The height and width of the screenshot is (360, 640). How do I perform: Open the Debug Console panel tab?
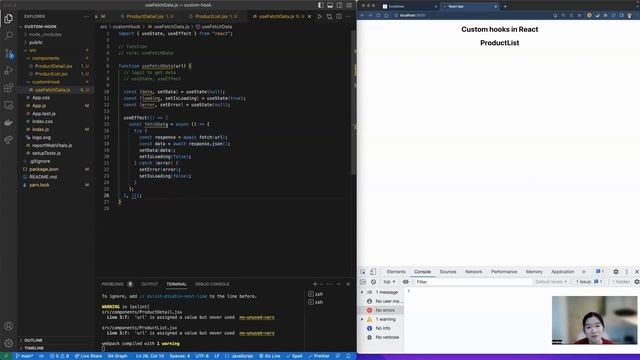(212, 284)
